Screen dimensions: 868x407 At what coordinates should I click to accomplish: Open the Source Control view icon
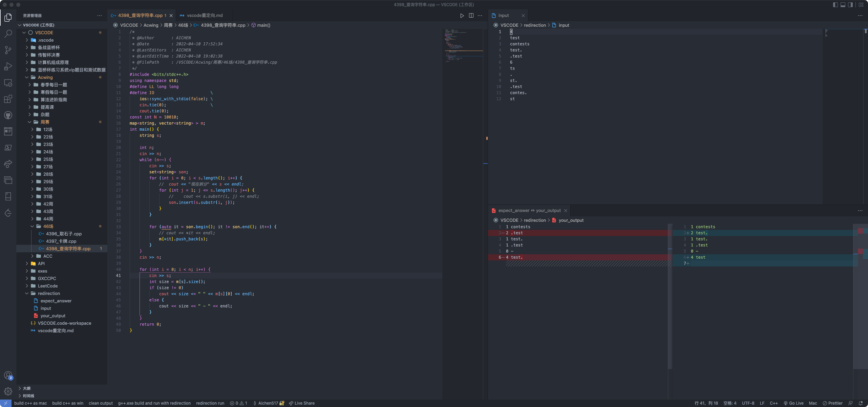[x=8, y=50]
